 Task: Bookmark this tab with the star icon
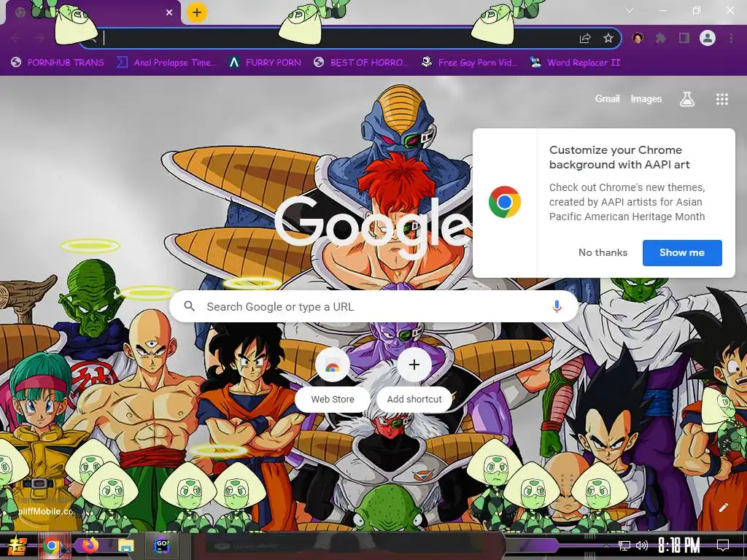point(608,39)
